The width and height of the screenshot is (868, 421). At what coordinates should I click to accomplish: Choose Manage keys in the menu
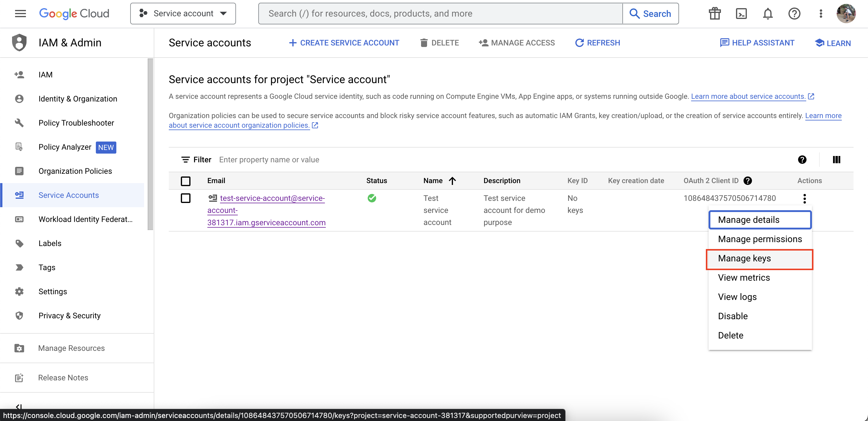(760, 258)
